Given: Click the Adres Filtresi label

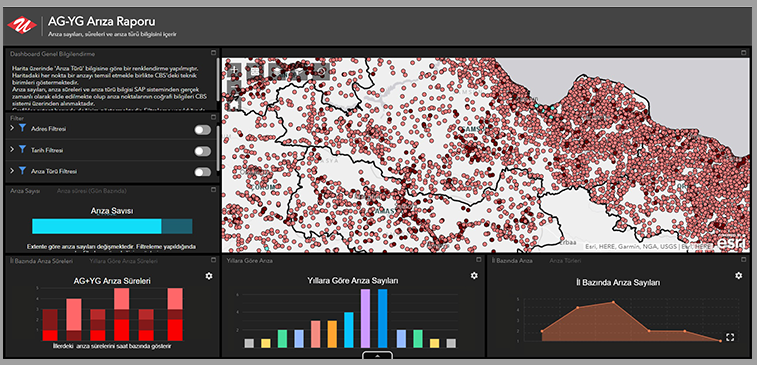Looking at the screenshot, I should click(x=48, y=129).
